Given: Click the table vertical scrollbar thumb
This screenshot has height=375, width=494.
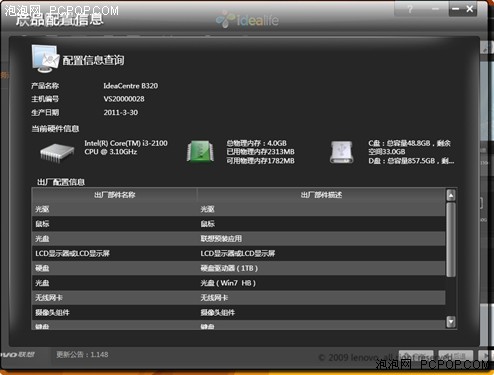Looking at the screenshot, I should [x=451, y=240].
